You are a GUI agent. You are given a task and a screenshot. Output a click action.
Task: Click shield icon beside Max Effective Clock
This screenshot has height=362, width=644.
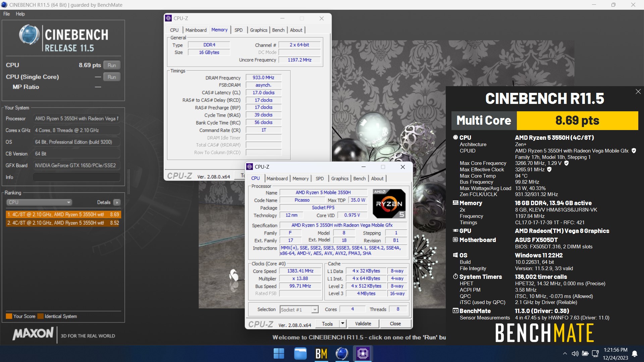549,170
